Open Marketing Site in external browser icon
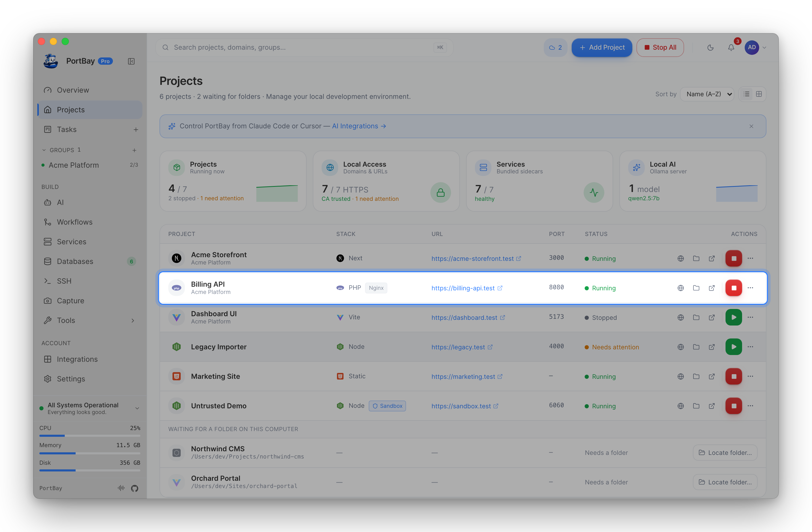The image size is (812, 532). pyautogui.click(x=712, y=376)
